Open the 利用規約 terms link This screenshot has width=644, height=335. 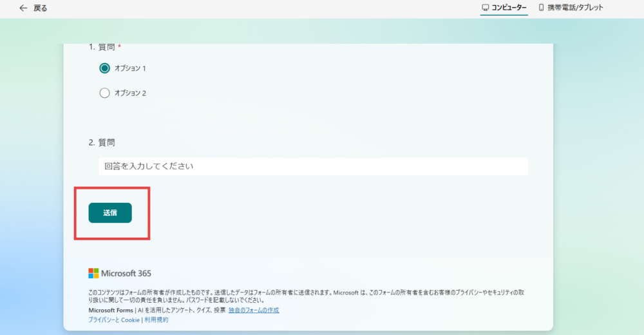tap(156, 320)
